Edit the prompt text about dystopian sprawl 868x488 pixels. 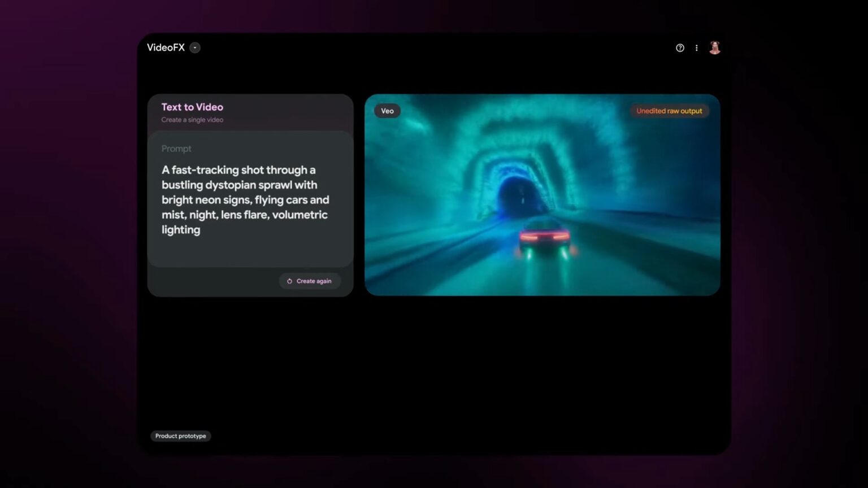(x=245, y=199)
